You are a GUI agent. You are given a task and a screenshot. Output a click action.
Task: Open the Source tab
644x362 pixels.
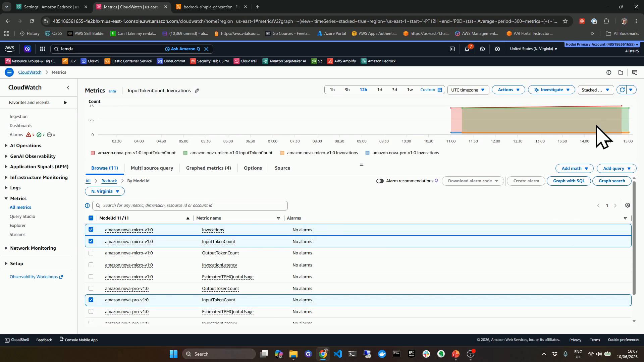[x=282, y=168]
